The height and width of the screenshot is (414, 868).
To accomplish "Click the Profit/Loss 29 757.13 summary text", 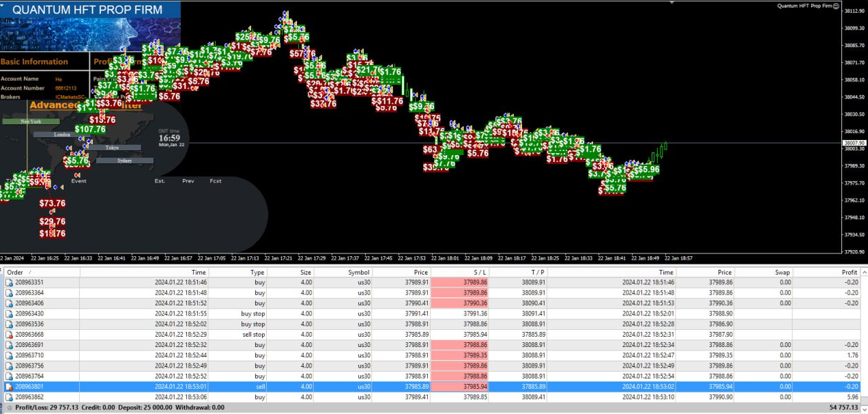I will tap(46, 408).
